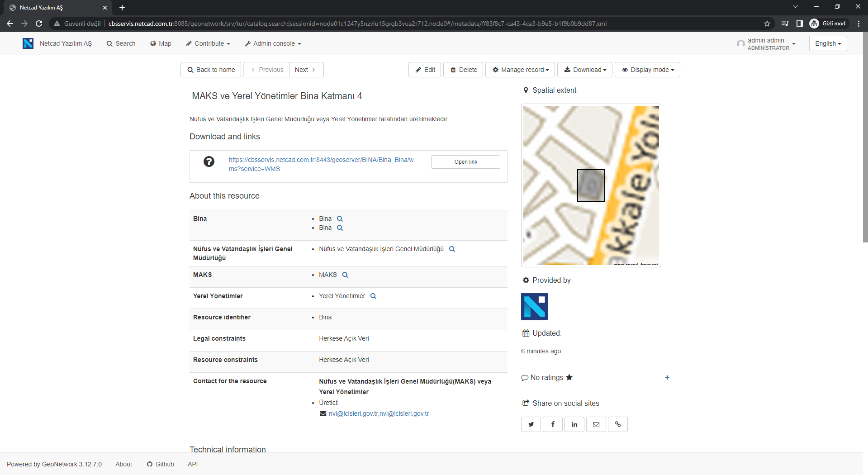Edit this metadata record
The width and height of the screenshot is (868, 475).
[x=425, y=70]
